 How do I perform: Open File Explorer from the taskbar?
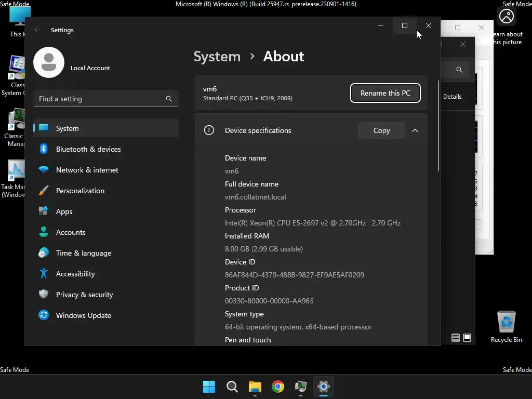click(x=255, y=387)
